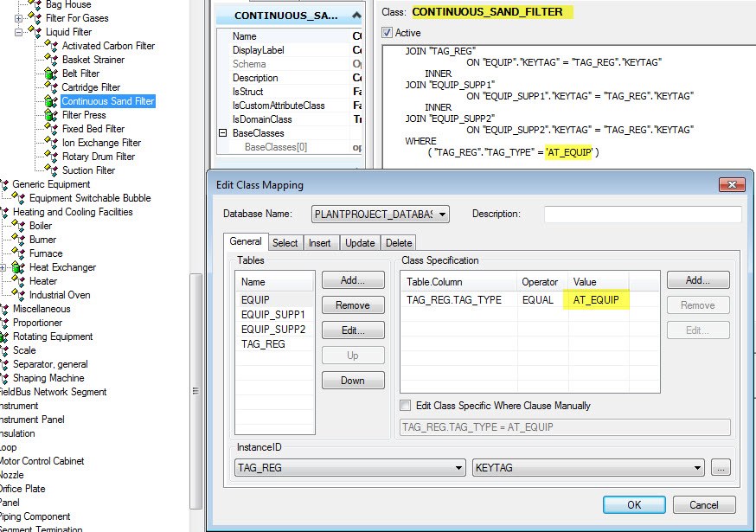Select EQUIP_SUPP2 in the Tables list

click(x=274, y=330)
